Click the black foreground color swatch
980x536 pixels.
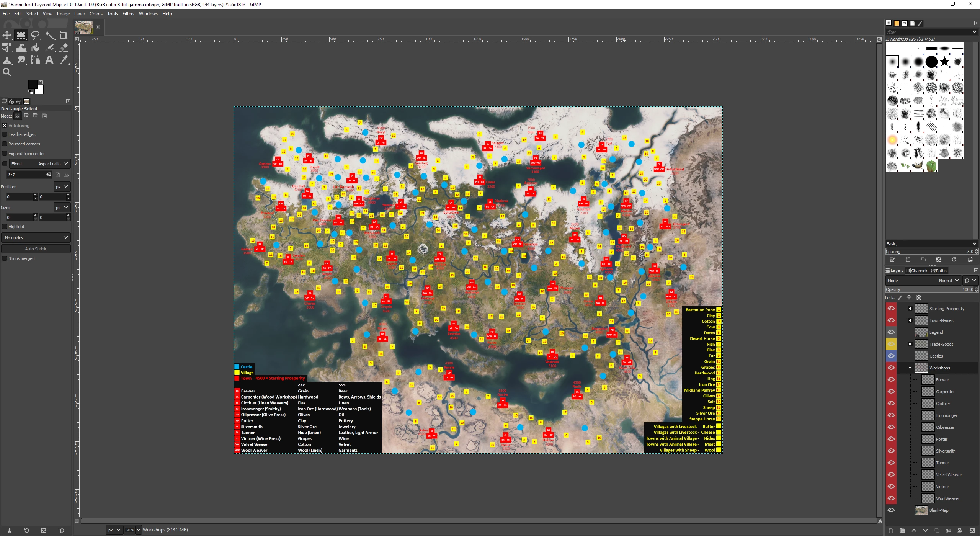pos(33,84)
